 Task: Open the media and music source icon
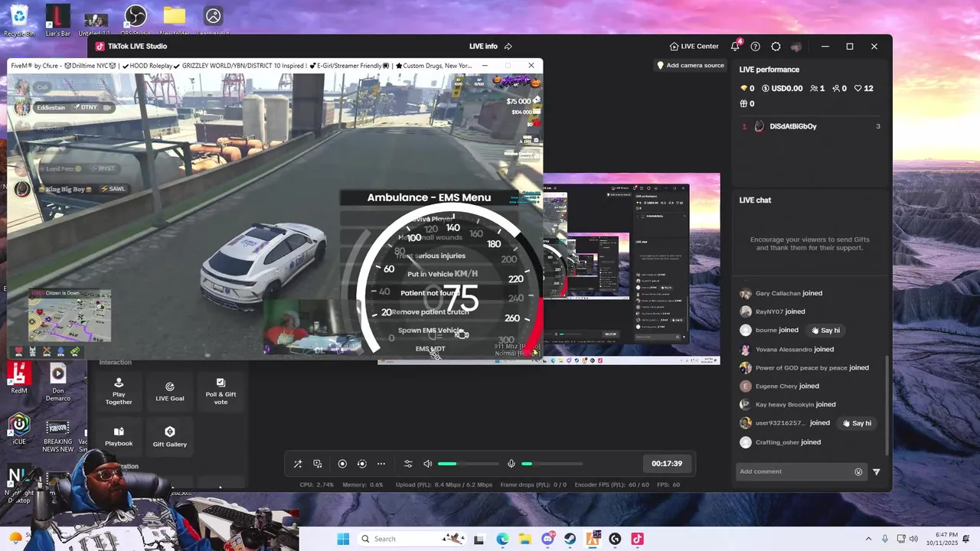318,464
